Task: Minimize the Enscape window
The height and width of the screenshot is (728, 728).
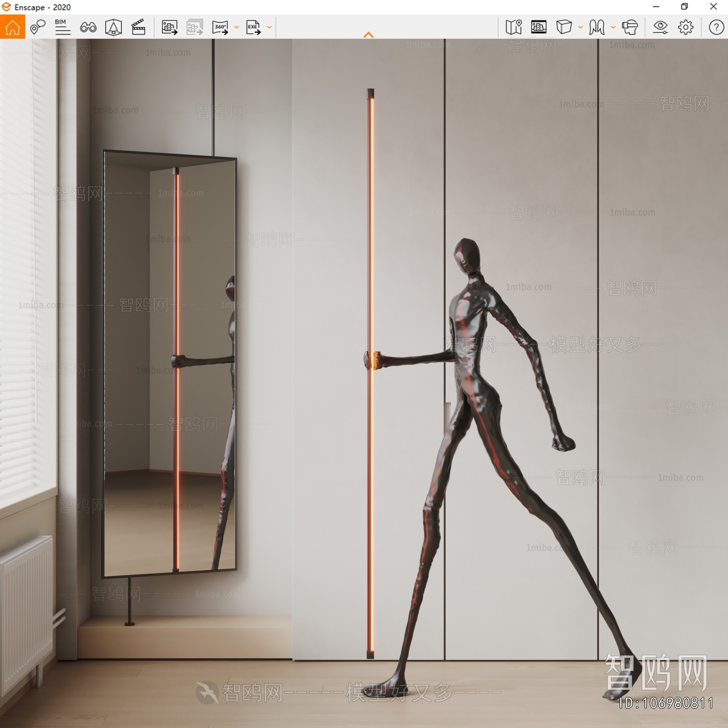Action: pos(656,7)
